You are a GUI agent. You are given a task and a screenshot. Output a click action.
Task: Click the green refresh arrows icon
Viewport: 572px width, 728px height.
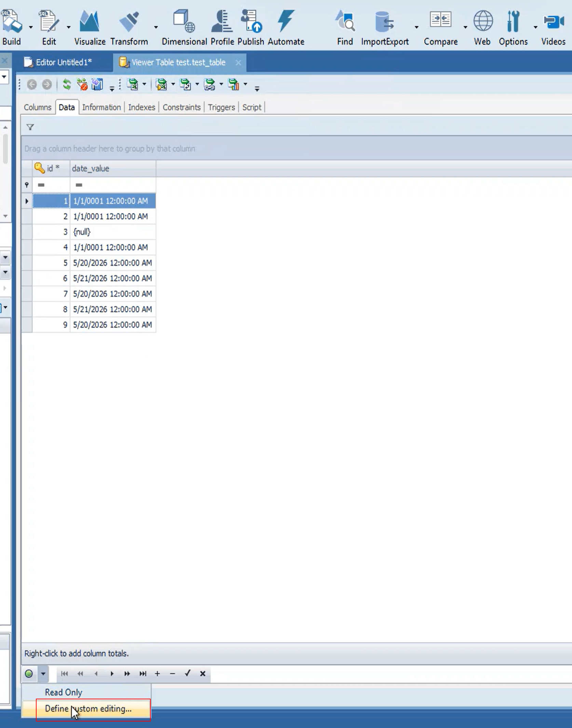(67, 84)
